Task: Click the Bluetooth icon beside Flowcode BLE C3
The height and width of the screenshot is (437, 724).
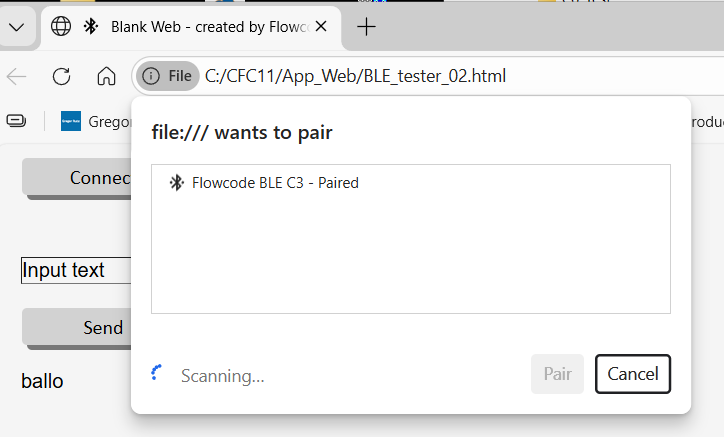Action: [x=177, y=183]
